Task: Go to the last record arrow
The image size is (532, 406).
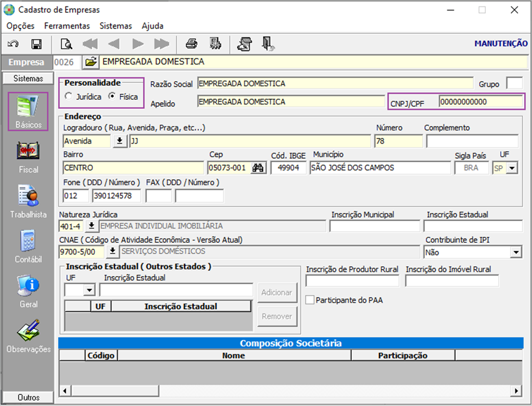Action: coord(161,44)
